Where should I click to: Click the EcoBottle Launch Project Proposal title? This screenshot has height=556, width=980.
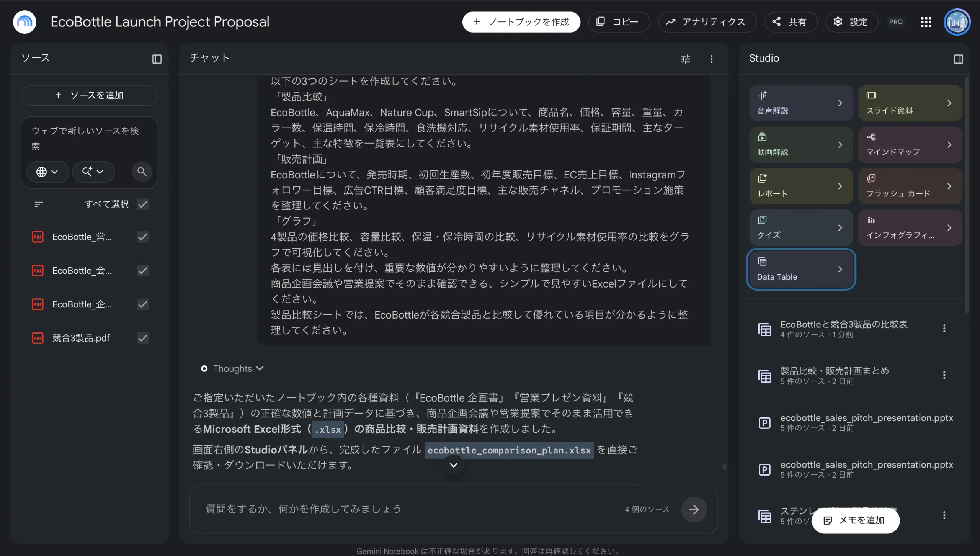(160, 22)
